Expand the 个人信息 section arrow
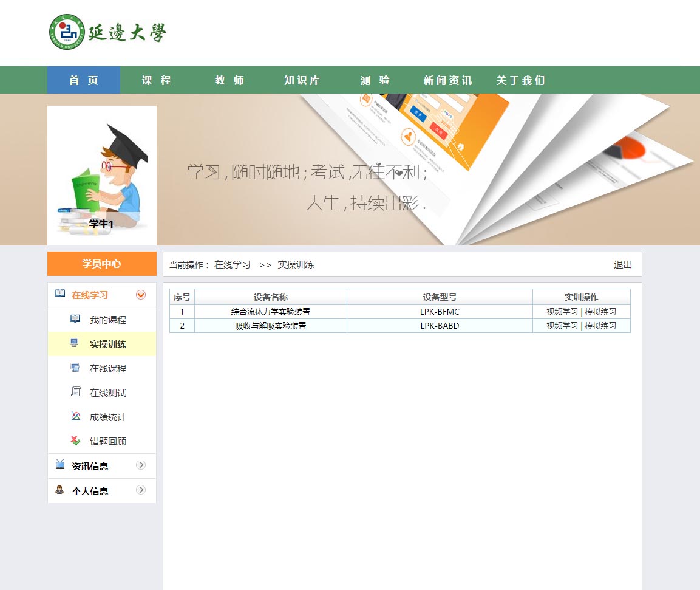Viewport: 700px width, 590px height. 141,490
